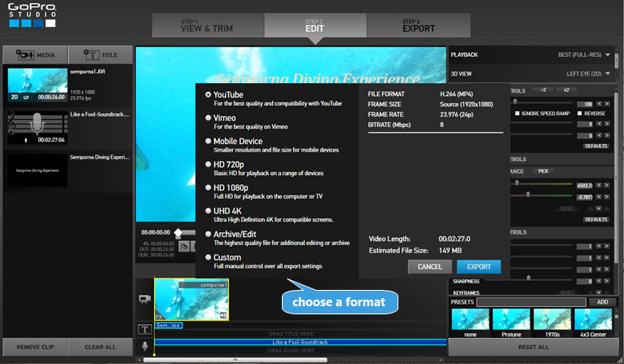Increase sharpness value with right arrow
This screenshot has width=624, height=364.
[607, 281]
